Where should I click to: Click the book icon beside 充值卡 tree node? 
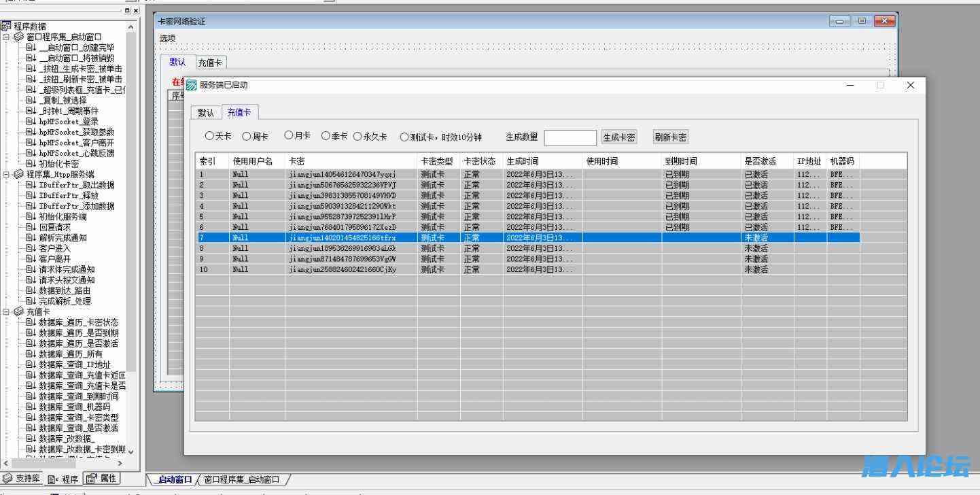click(18, 311)
